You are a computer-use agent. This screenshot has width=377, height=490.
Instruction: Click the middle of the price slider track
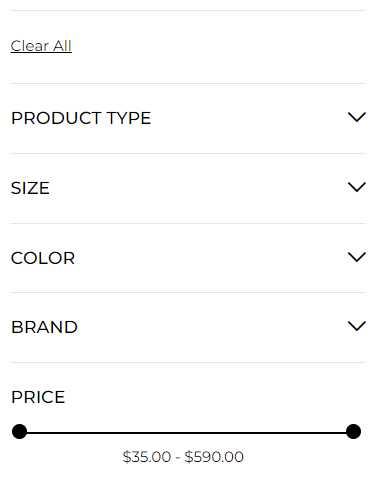[x=186, y=433]
